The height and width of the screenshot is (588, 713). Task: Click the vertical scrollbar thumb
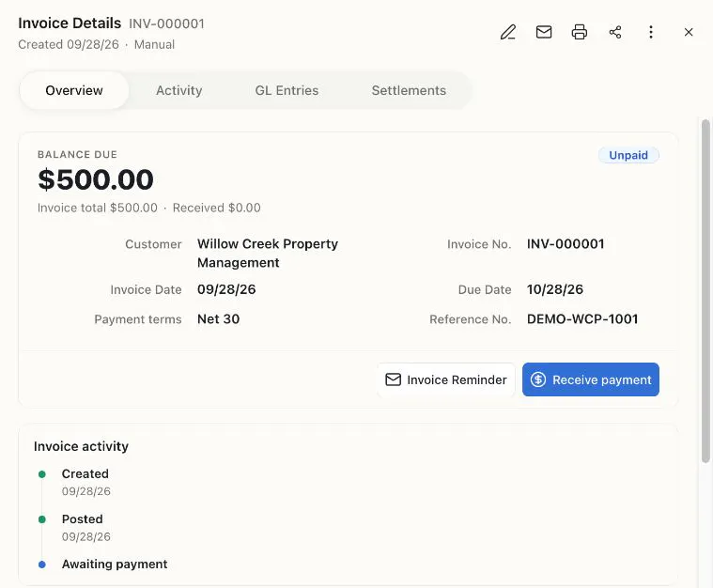tap(705, 291)
